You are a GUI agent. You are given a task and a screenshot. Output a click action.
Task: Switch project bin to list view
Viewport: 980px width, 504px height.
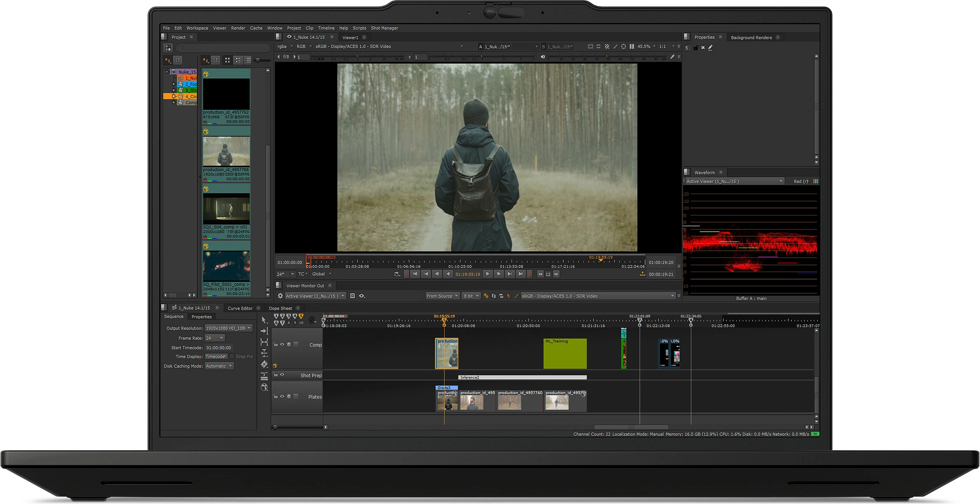tap(249, 60)
